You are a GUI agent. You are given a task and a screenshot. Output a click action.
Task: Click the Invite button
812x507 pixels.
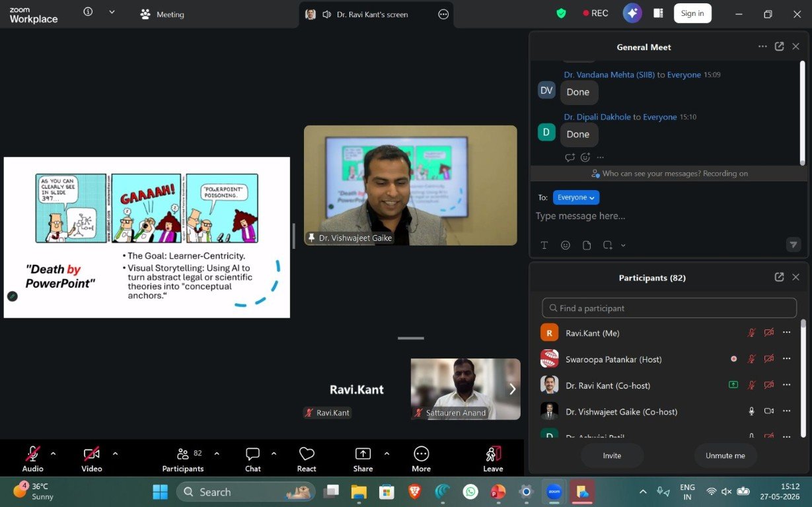tap(612, 456)
